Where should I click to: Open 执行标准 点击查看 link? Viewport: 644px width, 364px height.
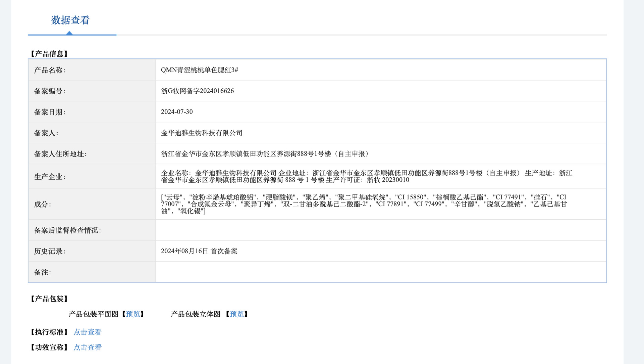(88, 332)
